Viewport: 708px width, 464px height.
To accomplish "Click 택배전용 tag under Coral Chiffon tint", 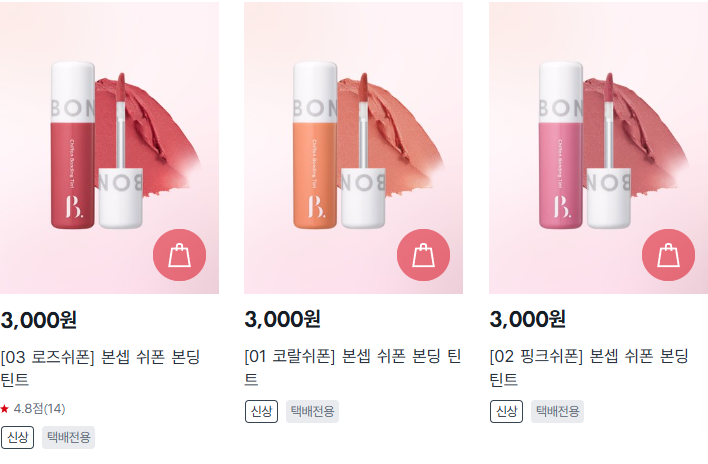I will pos(312,411).
